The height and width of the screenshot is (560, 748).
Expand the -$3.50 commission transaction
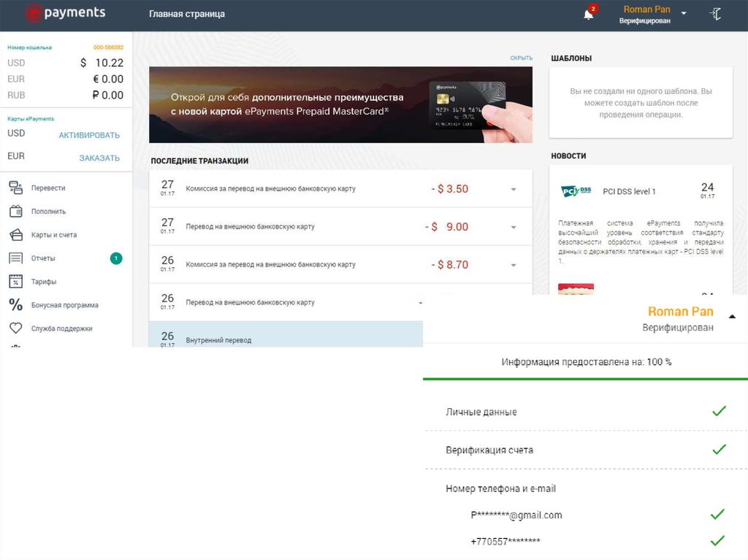(x=514, y=189)
